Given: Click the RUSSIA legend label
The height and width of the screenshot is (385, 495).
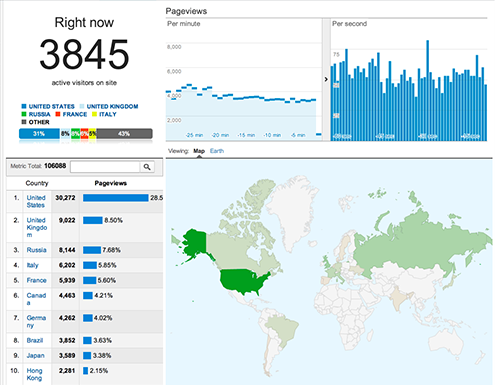Looking at the screenshot, I should pyautogui.click(x=39, y=114).
